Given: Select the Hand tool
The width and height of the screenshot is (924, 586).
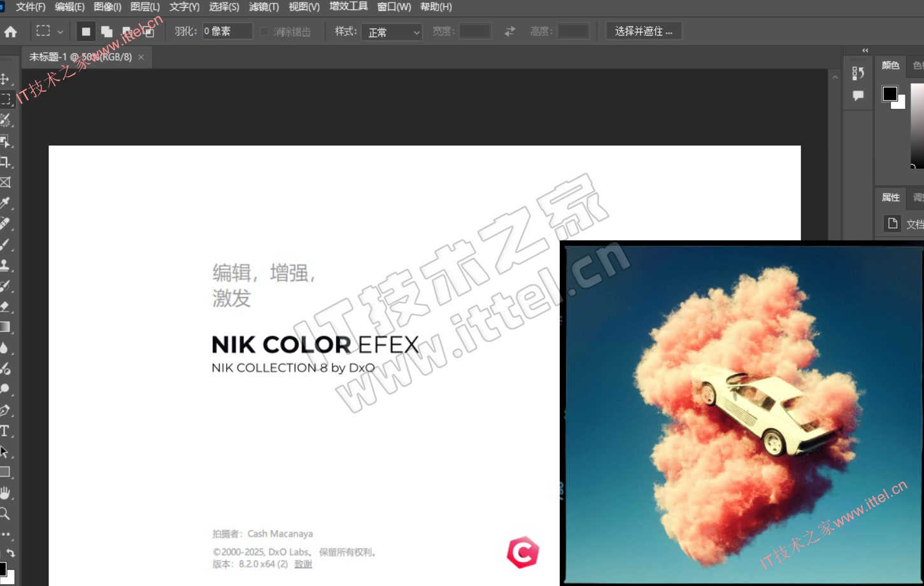Looking at the screenshot, I should (x=5, y=493).
